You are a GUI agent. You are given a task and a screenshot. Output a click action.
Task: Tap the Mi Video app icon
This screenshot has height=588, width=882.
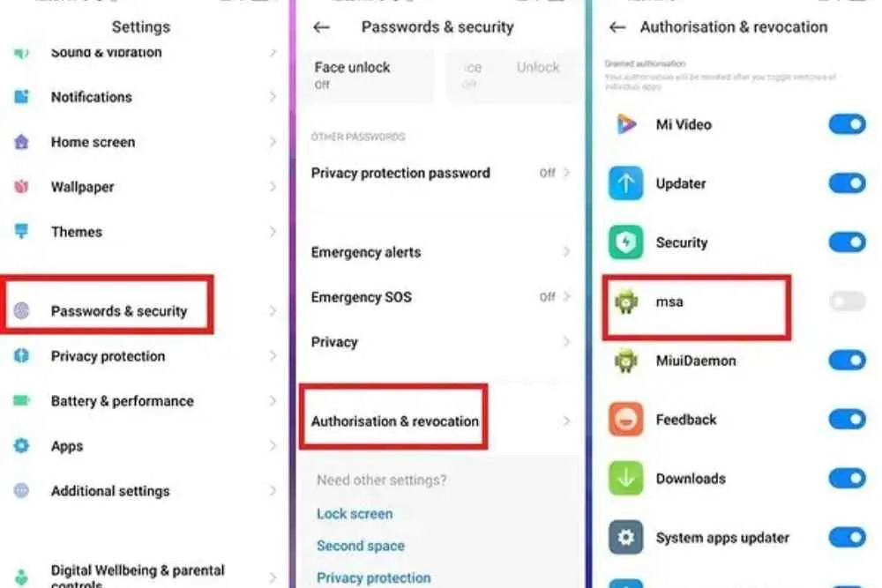tap(626, 124)
